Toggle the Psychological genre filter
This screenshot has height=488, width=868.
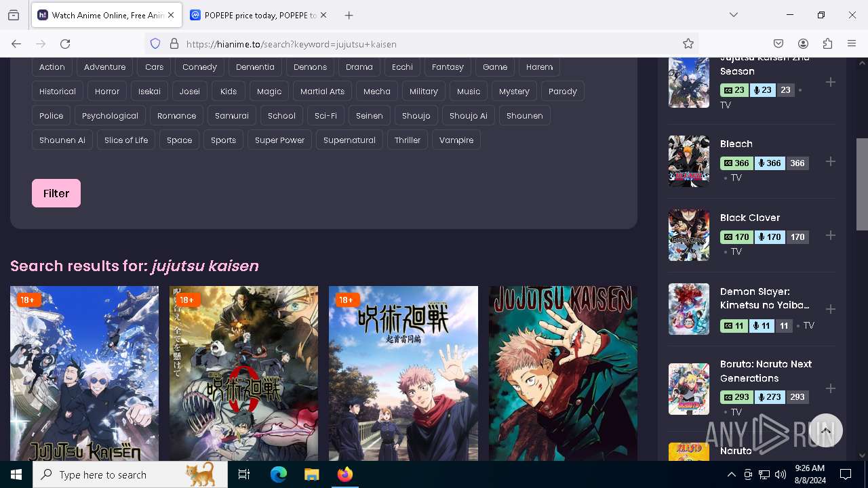(110, 116)
